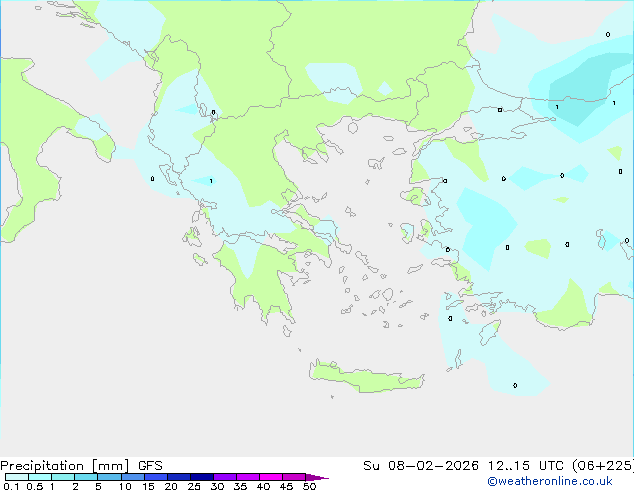Click the 1–2 mm legend color segment
Viewport: 634px width, 490px height.
[x=63, y=477]
